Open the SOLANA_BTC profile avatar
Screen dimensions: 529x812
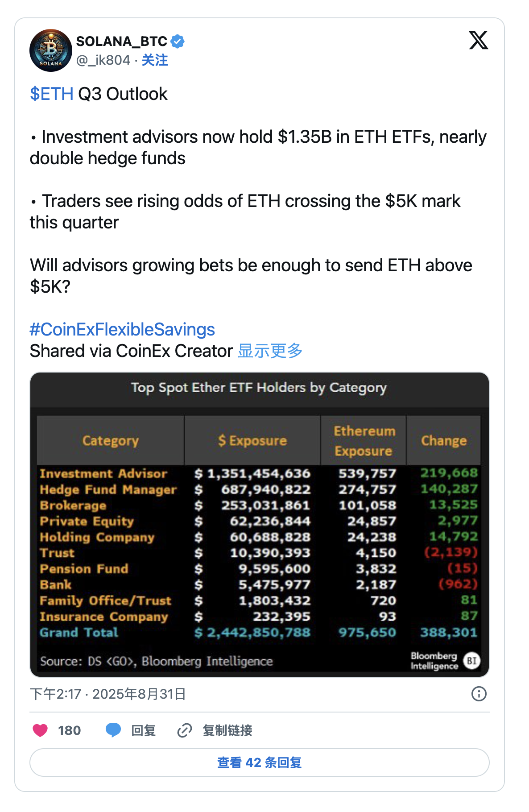51,50
